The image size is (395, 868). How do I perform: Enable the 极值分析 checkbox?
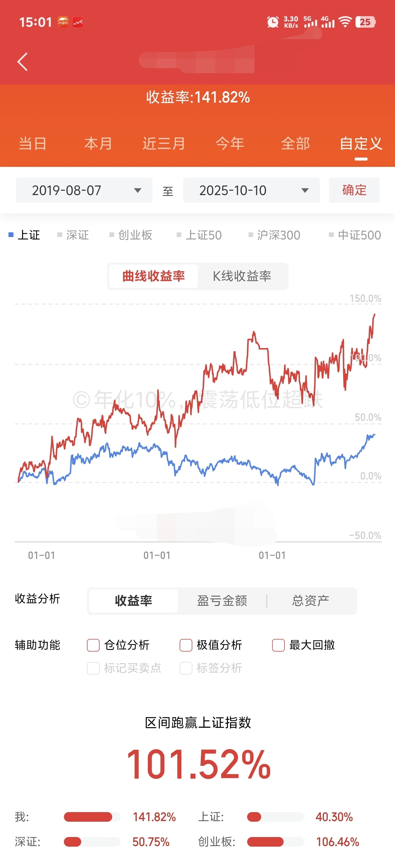[186, 645]
